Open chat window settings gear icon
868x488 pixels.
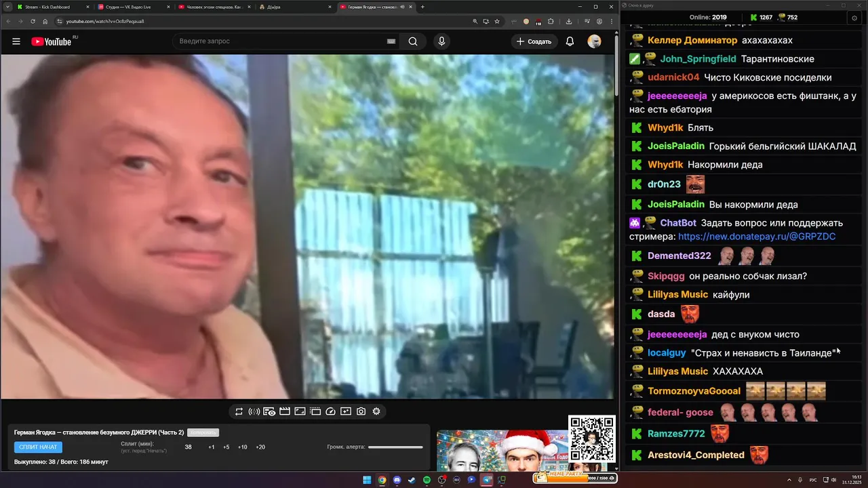[854, 18]
